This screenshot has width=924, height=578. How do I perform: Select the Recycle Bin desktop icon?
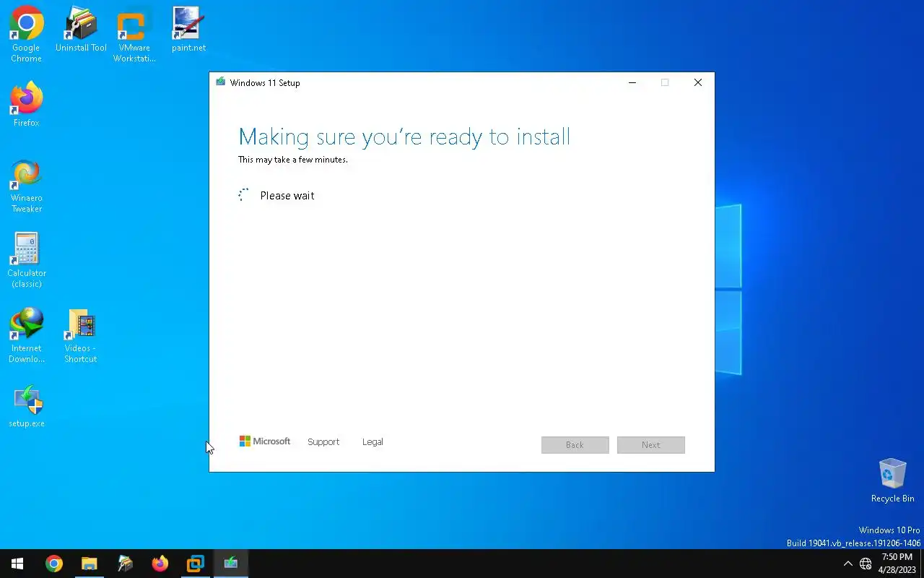(892, 480)
